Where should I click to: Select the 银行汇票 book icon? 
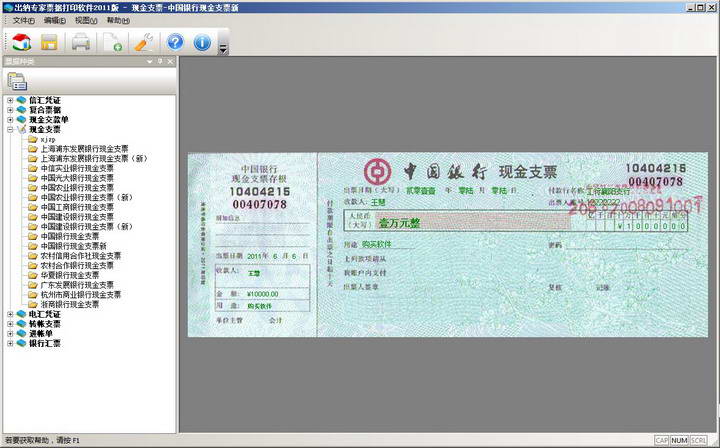21,343
